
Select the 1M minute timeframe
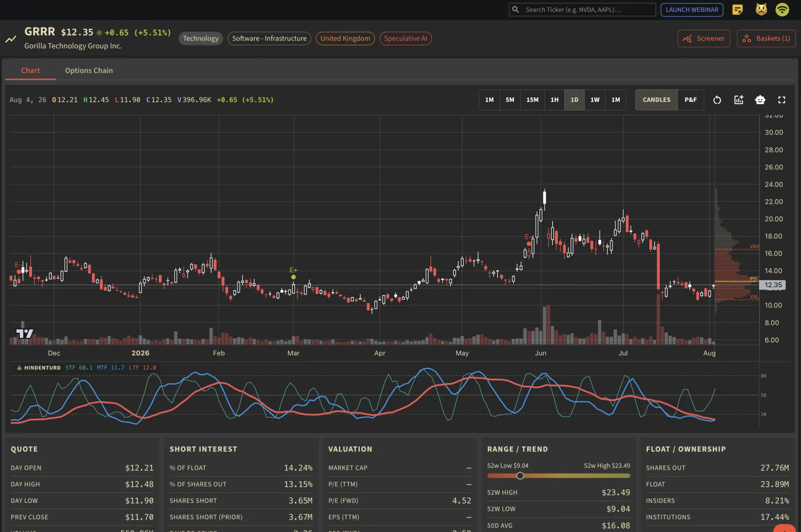[x=489, y=100]
